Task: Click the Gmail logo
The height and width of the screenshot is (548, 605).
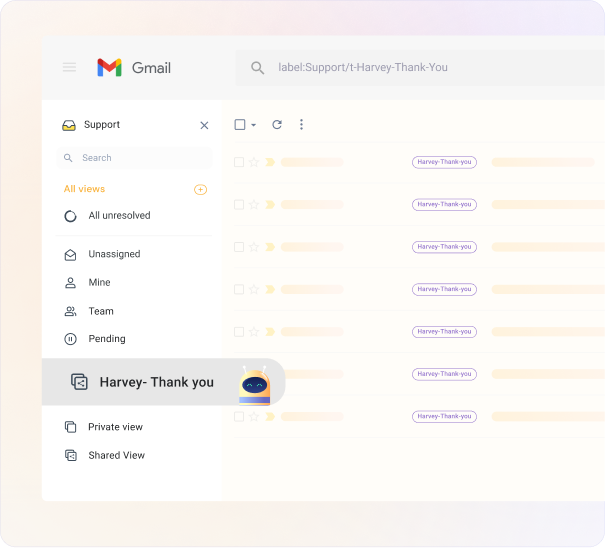Action: [134, 67]
